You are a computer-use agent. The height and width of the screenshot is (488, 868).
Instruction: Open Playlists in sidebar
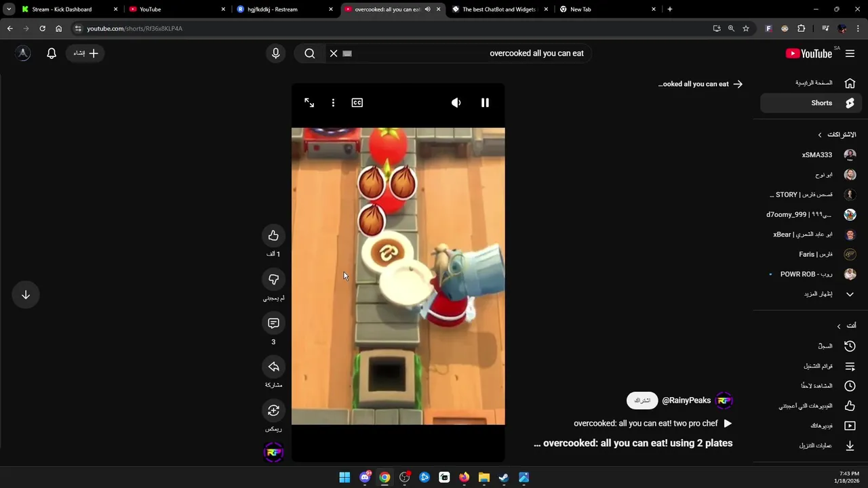810,366
